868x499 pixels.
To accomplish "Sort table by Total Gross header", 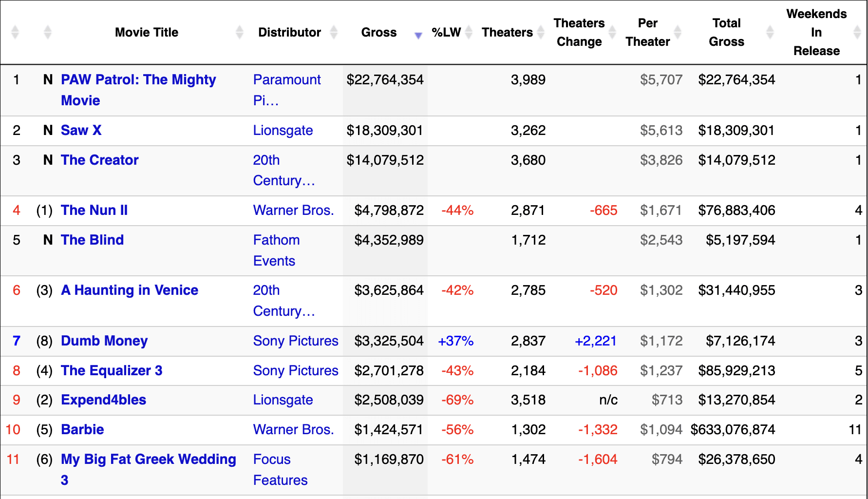I will click(726, 32).
